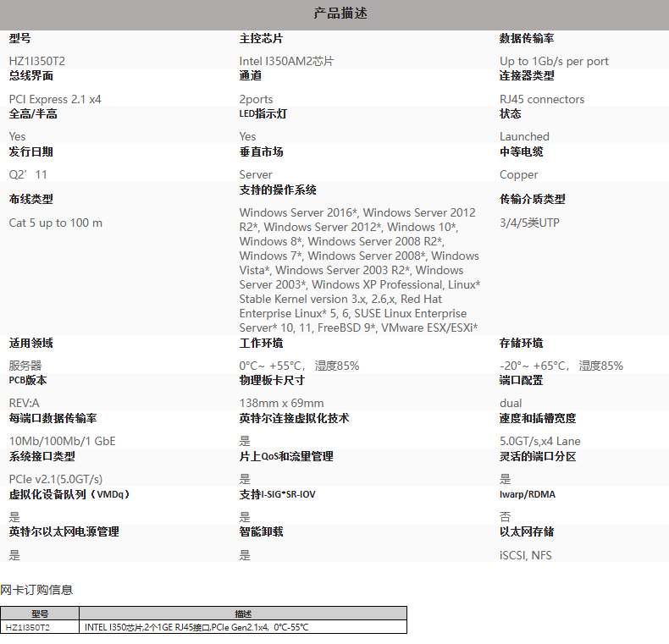Select the Intel I350AM2芯片 chip value

[286, 61]
